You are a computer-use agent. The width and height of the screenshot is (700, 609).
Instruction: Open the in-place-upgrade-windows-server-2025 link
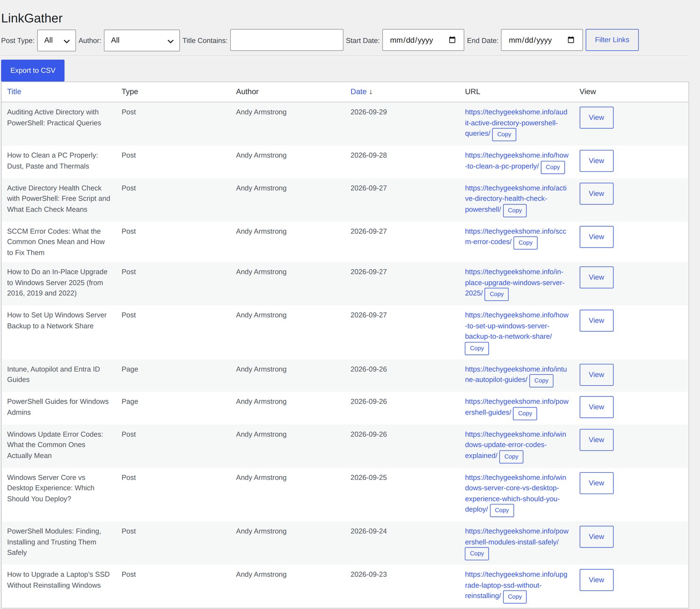[515, 282]
